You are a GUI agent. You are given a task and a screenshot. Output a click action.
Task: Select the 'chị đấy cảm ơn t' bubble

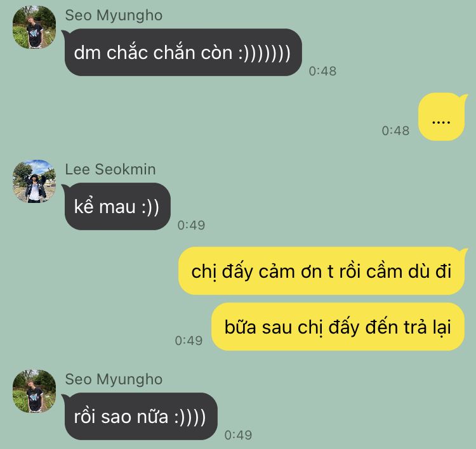point(322,271)
